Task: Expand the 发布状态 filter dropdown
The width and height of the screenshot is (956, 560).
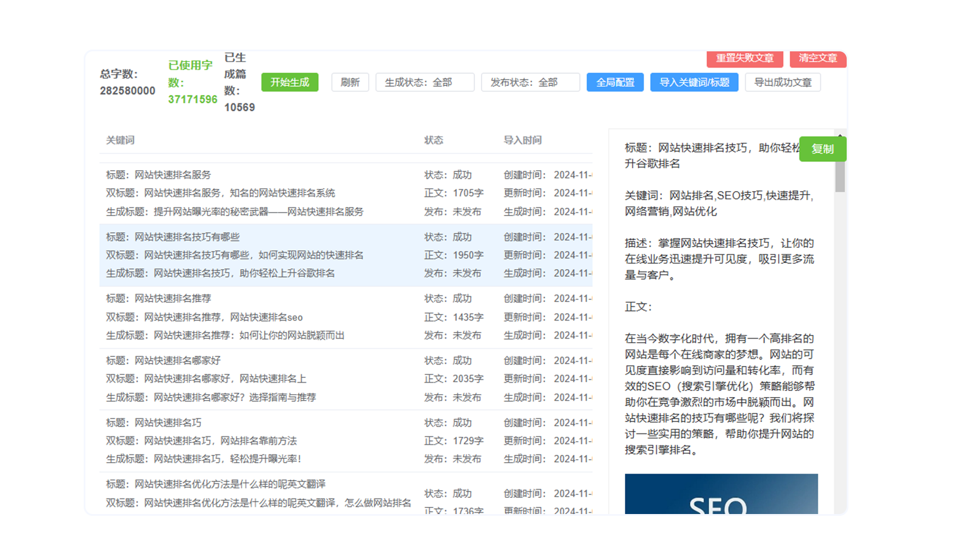Action: [530, 82]
